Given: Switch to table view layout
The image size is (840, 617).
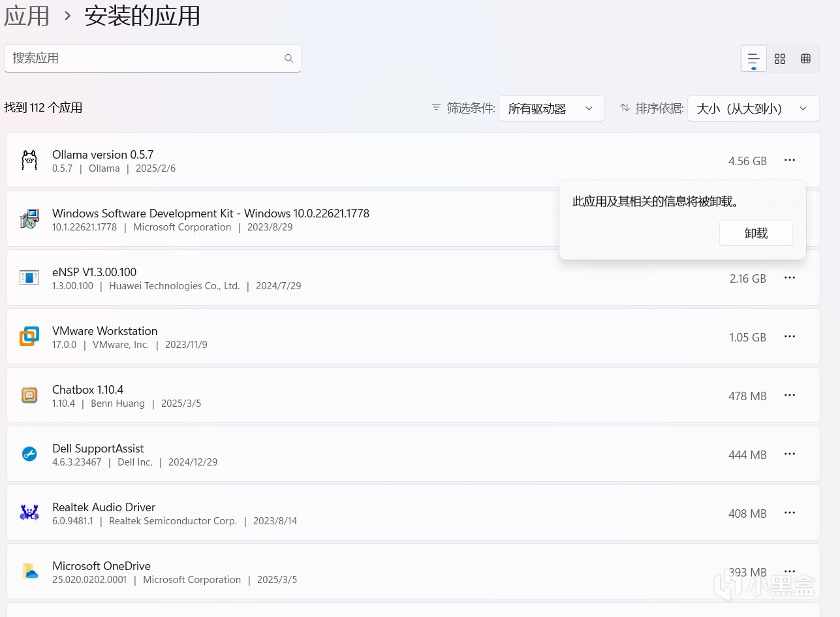Looking at the screenshot, I should pyautogui.click(x=806, y=59).
